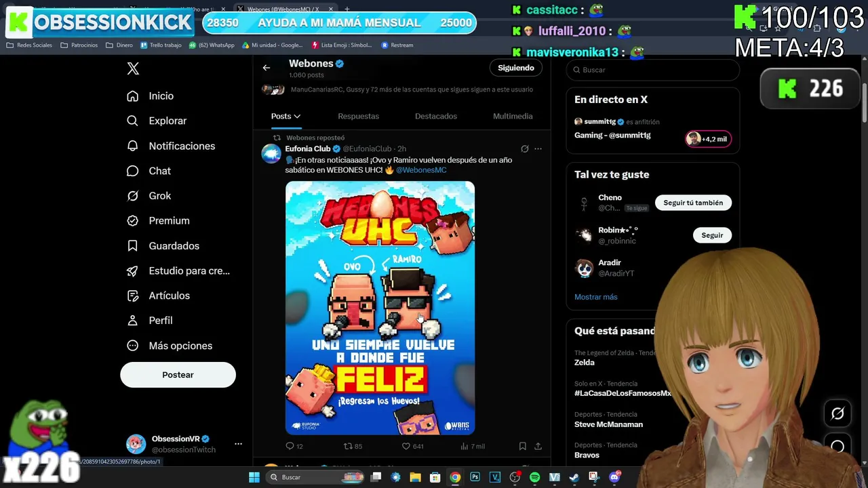
Task: Open Trello trabajo bookmark
Action: click(x=161, y=45)
